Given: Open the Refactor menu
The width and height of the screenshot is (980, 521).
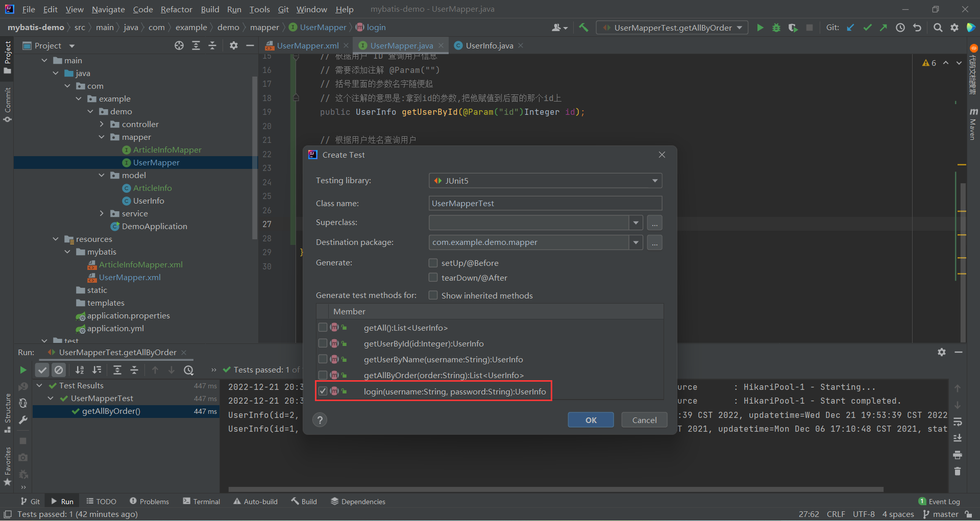Looking at the screenshot, I should point(176,9).
